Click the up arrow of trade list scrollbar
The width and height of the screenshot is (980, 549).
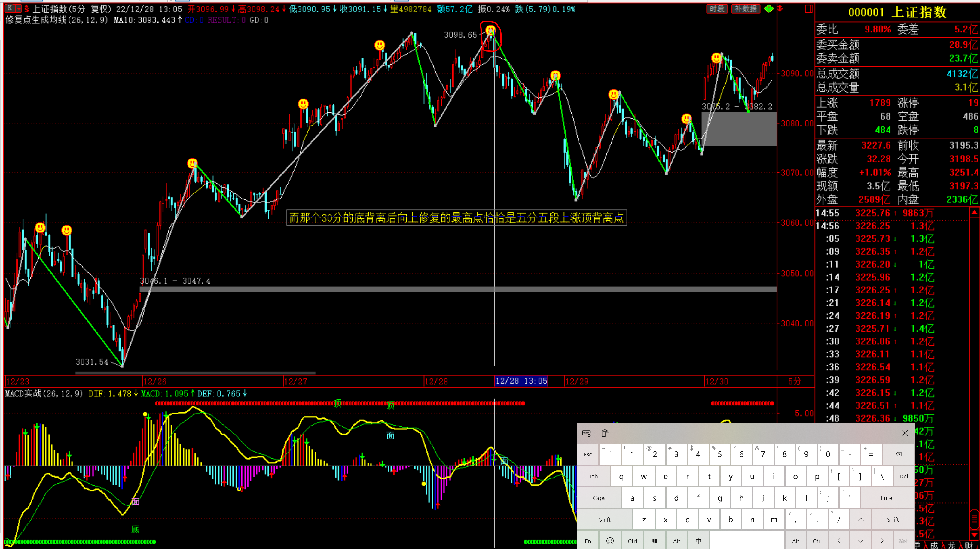974,213
